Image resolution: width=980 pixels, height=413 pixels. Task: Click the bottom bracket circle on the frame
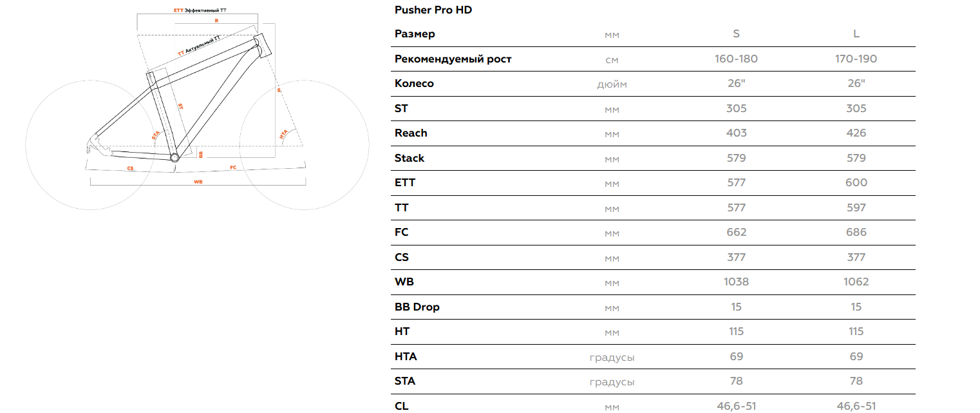[174, 157]
